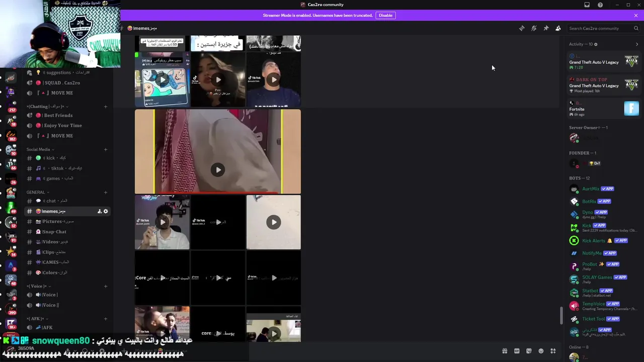Join the AFK voice channel
644x362 pixels.
pos(68,327)
